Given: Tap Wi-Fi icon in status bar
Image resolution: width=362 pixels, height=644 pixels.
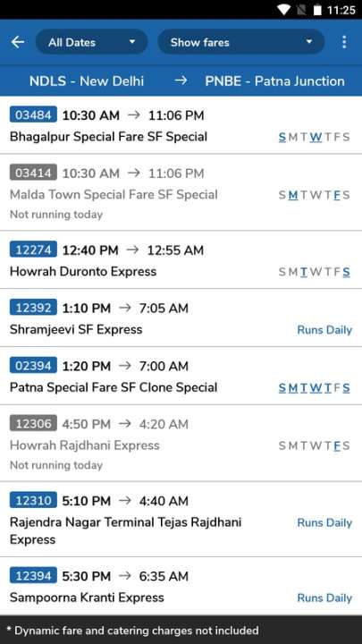Looking at the screenshot, I should tap(283, 10).
